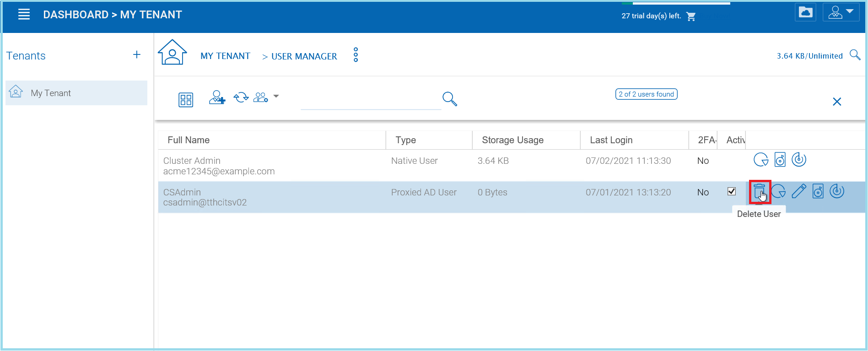Click acme12345@example.com email
This screenshot has height=351, width=868.
click(x=219, y=171)
